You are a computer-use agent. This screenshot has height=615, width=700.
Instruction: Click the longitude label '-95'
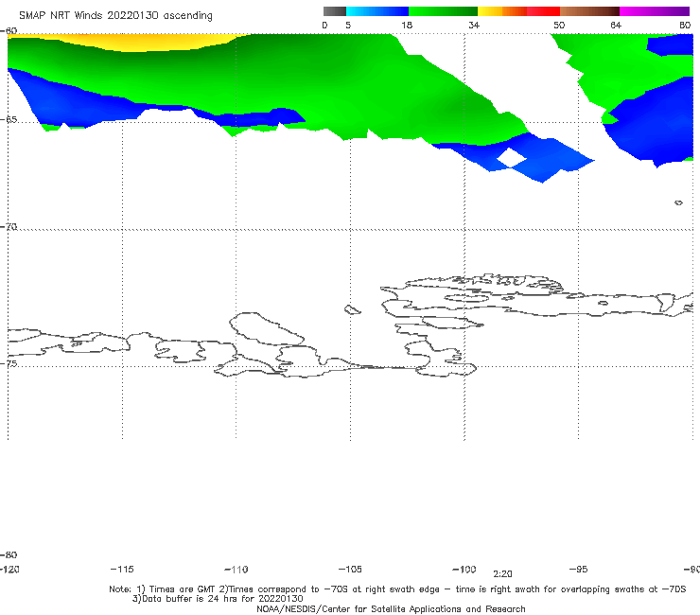[x=579, y=570]
